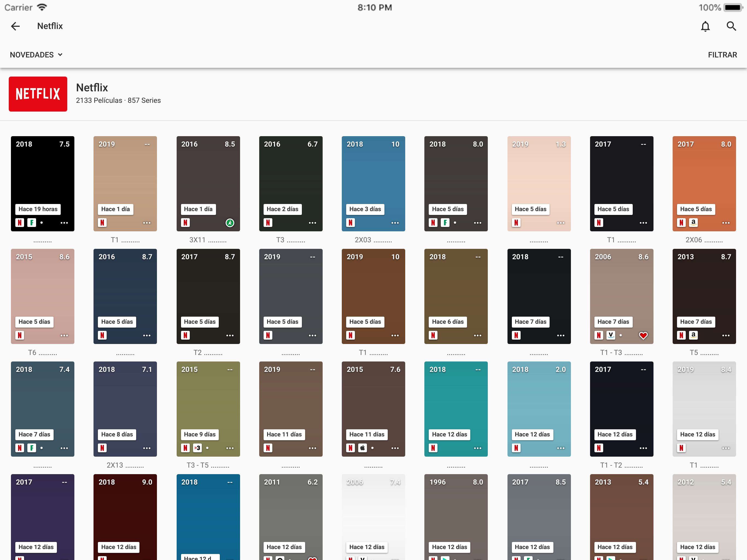Click the 'T1 - T3' seasons label
This screenshot has width=747, height=560.
(x=611, y=353)
